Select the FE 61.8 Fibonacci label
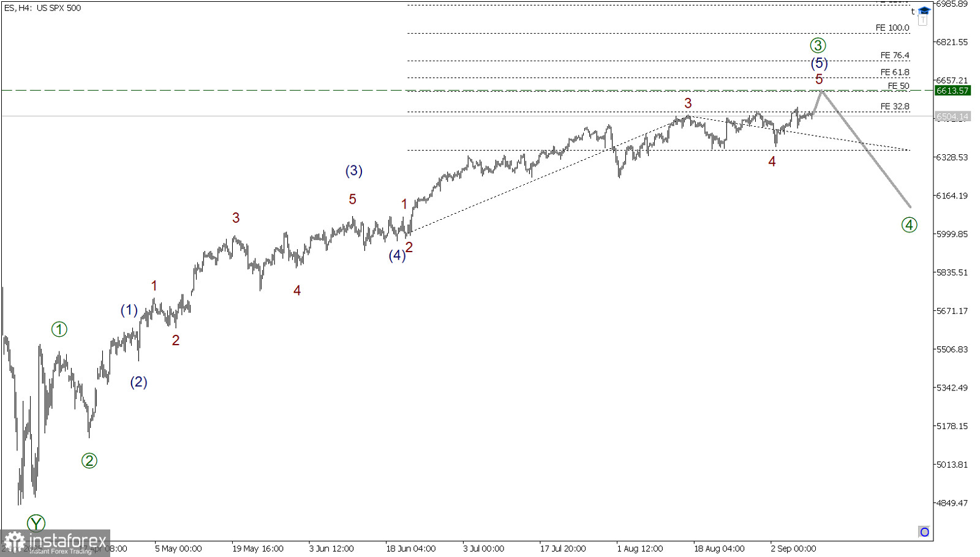This screenshot has width=980, height=557. (x=895, y=72)
